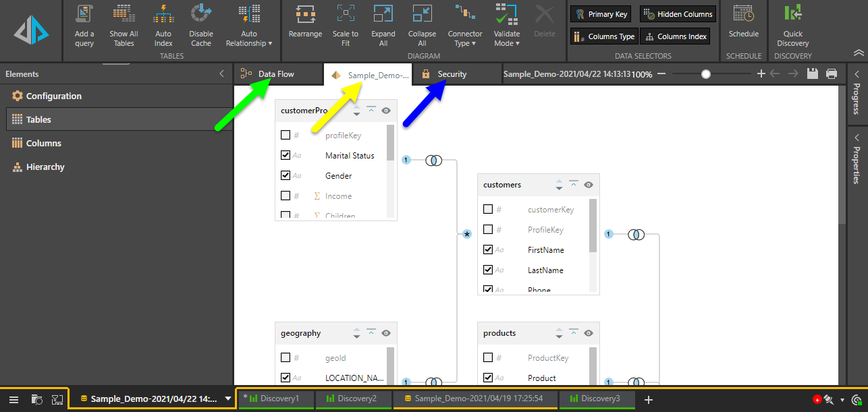868x412 pixels.
Task: Open the Connector Type dropdown
Action: pos(465,26)
